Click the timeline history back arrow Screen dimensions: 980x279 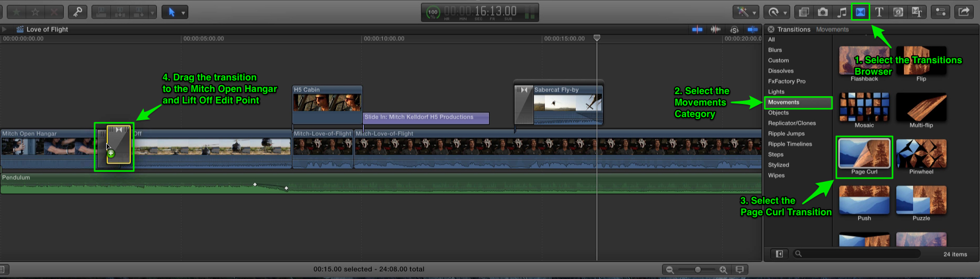pyautogui.click(x=4, y=29)
